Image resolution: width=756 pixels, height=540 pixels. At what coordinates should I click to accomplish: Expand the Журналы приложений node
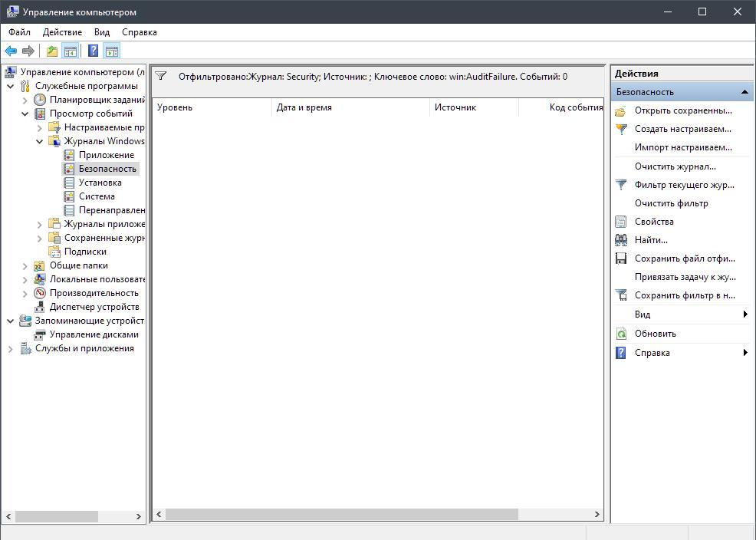tap(40, 224)
